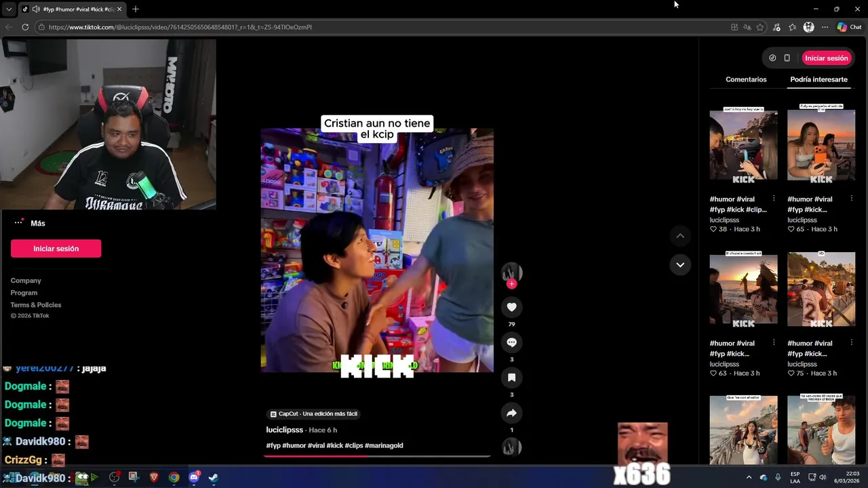Mute the browser tab audio icon
This screenshot has height=488, width=868.
coord(35,9)
